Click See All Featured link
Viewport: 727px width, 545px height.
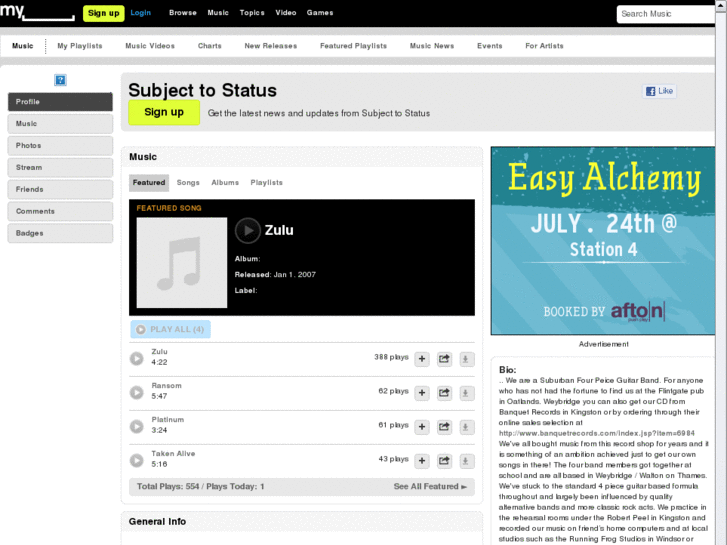pyautogui.click(x=430, y=487)
